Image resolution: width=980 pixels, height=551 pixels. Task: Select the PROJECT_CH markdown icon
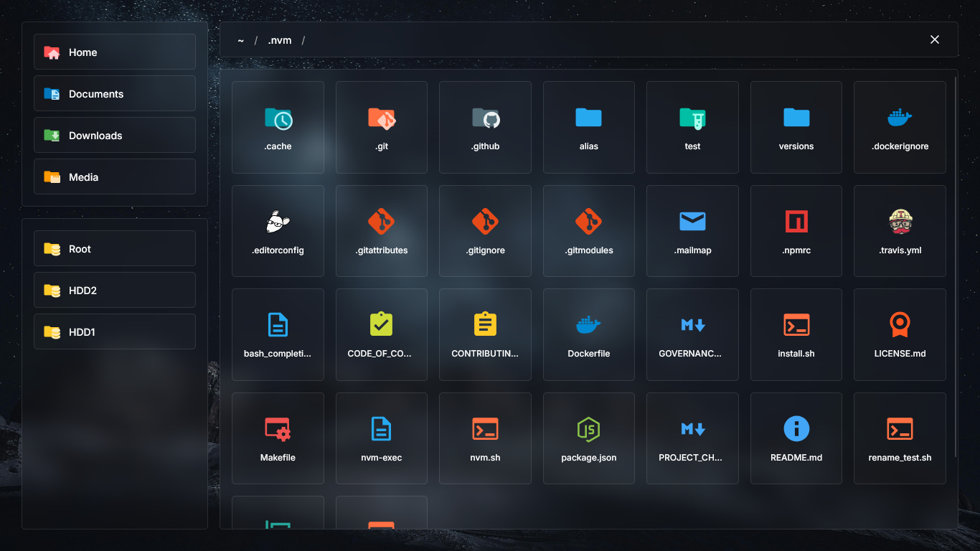click(x=692, y=429)
